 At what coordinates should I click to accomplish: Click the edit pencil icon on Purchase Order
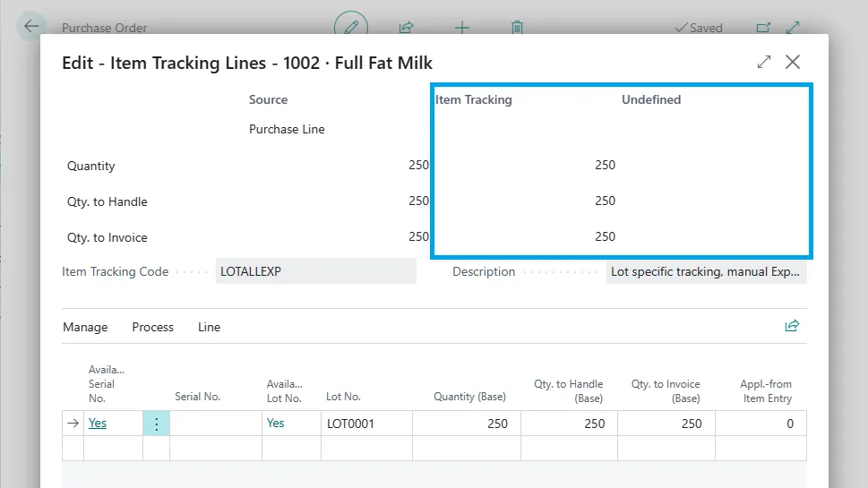coord(351,27)
